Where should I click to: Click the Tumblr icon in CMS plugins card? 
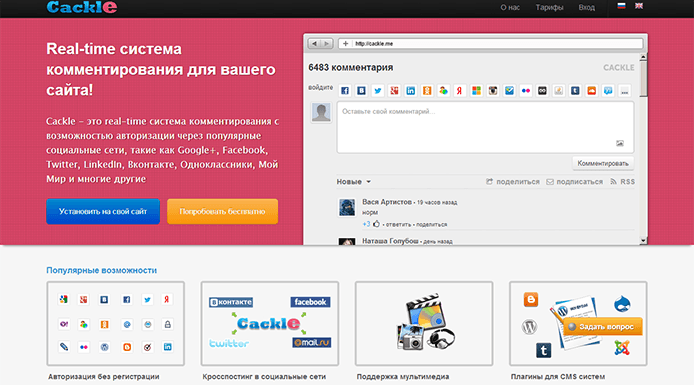click(x=544, y=350)
